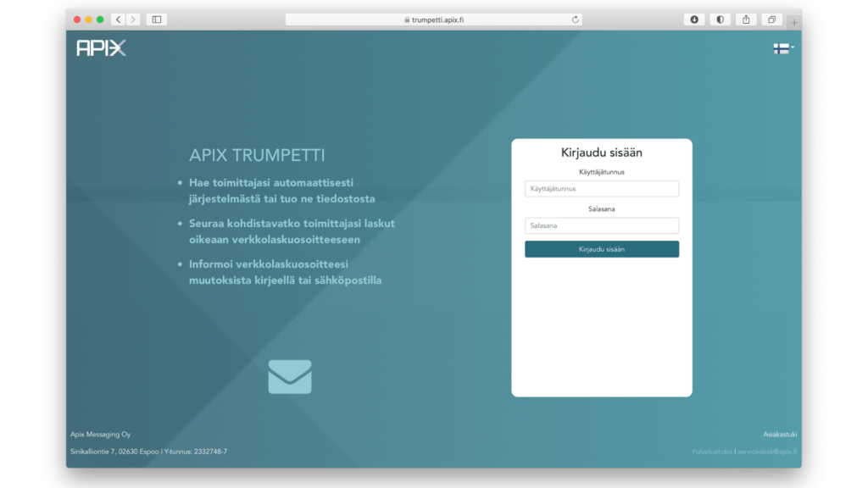Click the Kirjaudu sisään login heading
Screen dimensions: 868x488
tap(602, 152)
